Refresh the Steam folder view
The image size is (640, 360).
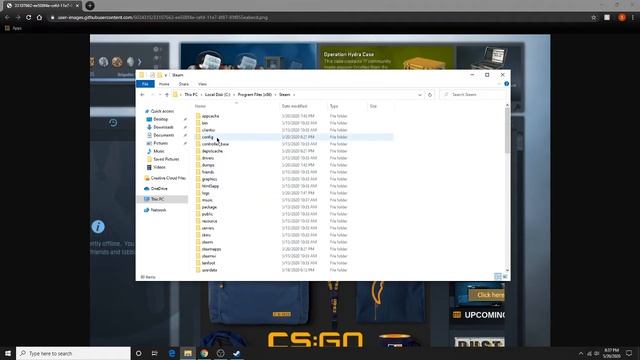tap(430, 95)
